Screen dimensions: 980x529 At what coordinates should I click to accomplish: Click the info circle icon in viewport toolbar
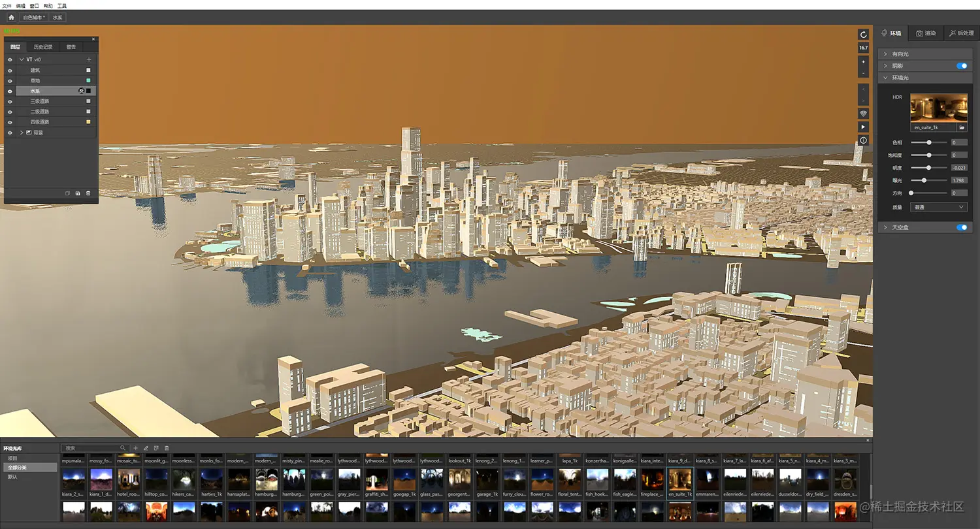coord(863,140)
